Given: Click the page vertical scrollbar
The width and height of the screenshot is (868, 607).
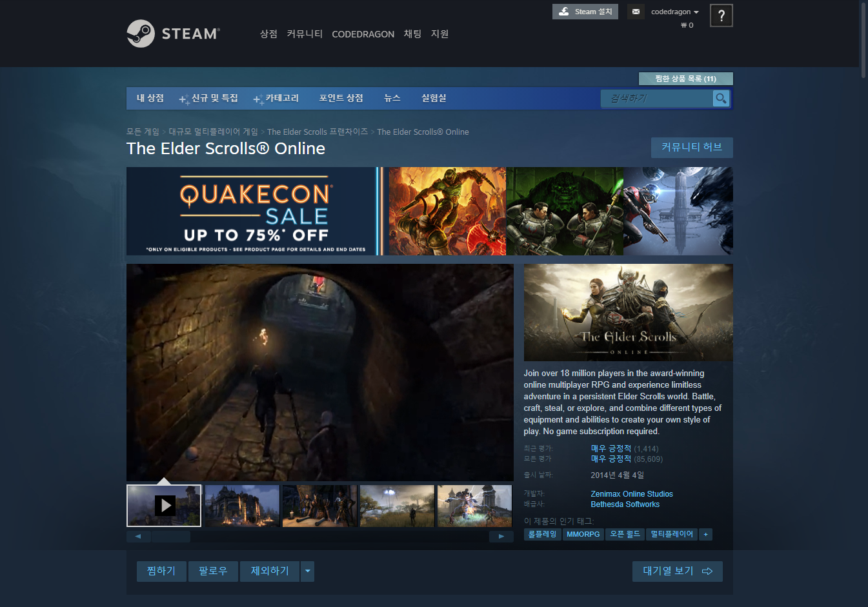Looking at the screenshot, I should point(863,40).
